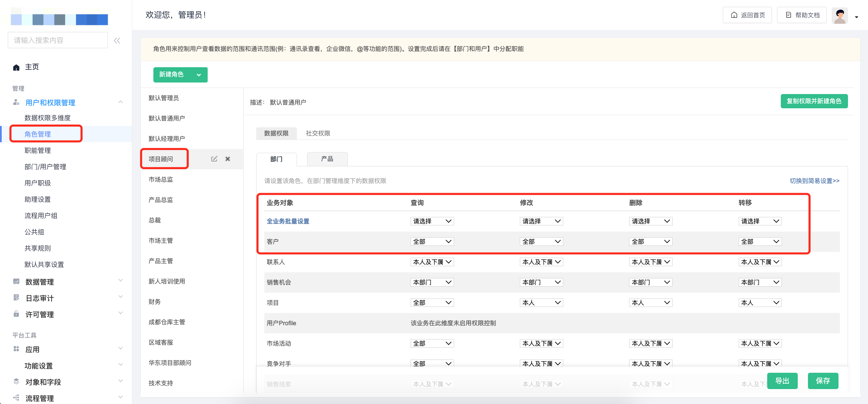The height and width of the screenshot is (404, 868).
Task: Collapse the 用户和权限管理 menu section
Action: (120, 102)
